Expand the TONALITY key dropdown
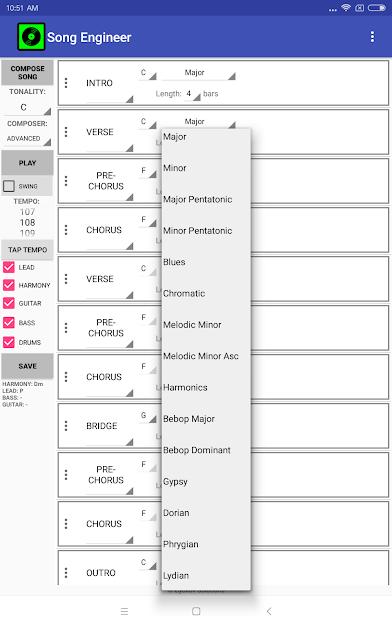Viewport: 392px width, 627px height. (x=27, y=108)
